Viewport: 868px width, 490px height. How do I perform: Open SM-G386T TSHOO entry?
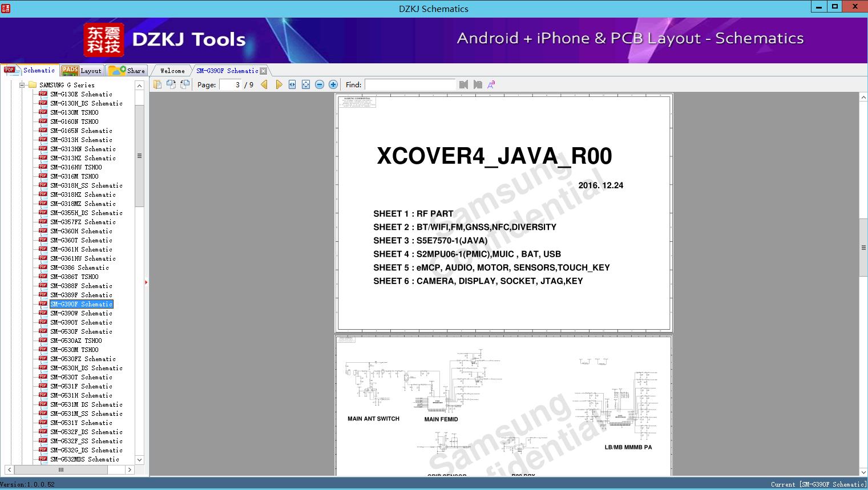pos(74,277)
